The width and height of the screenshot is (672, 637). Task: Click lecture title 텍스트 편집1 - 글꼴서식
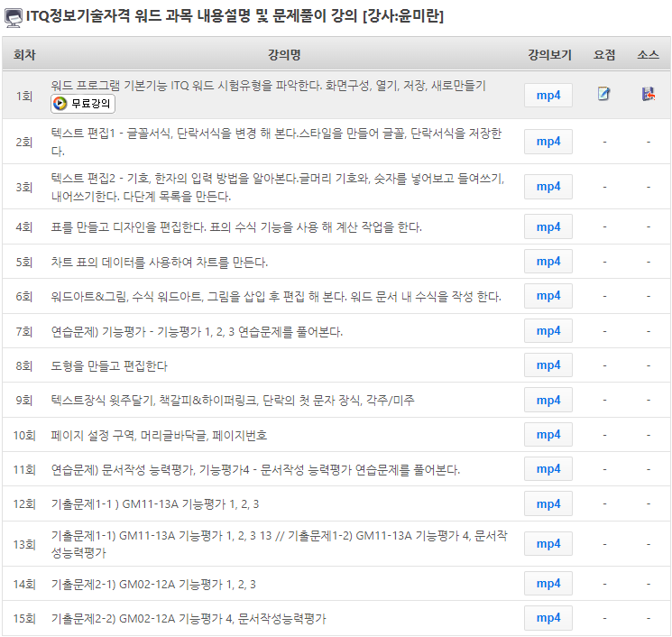tap(276, 142)
